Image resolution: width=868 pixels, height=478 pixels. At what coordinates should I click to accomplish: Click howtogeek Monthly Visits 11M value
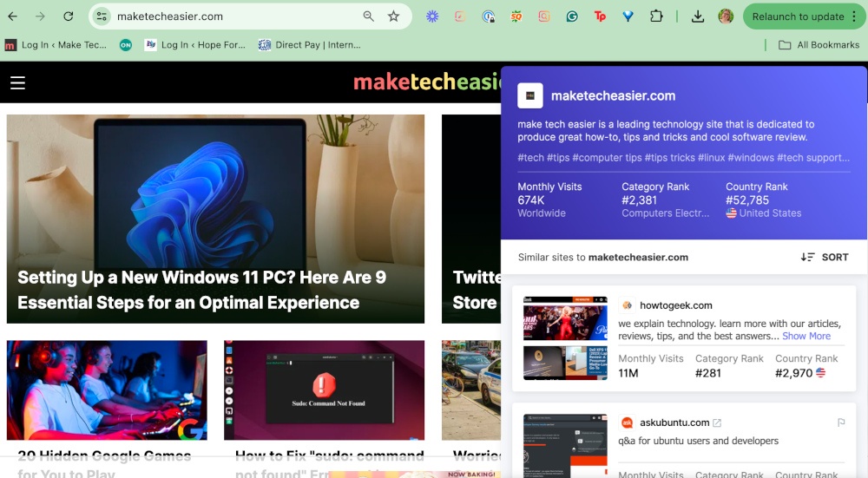(x=628, y=373)
